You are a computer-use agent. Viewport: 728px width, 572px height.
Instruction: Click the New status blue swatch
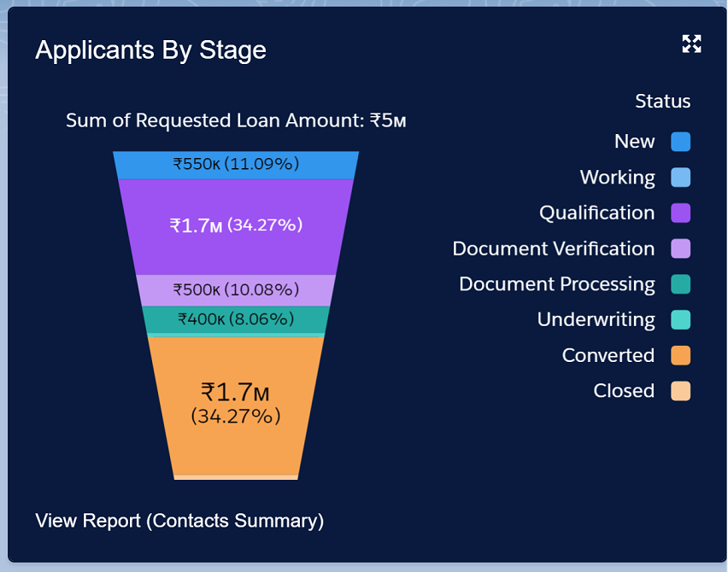[x=680, y=142]
